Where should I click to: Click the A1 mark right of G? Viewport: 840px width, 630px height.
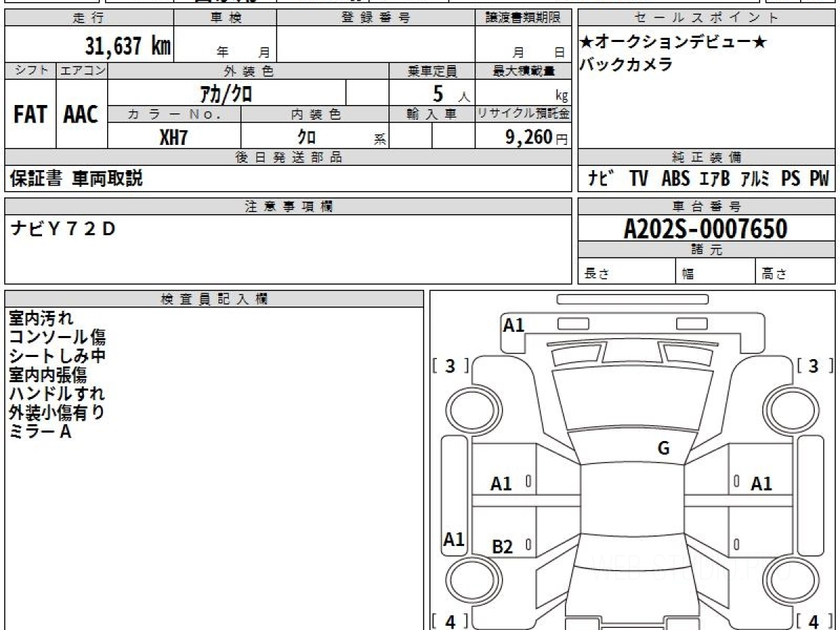tap(762, 484)
